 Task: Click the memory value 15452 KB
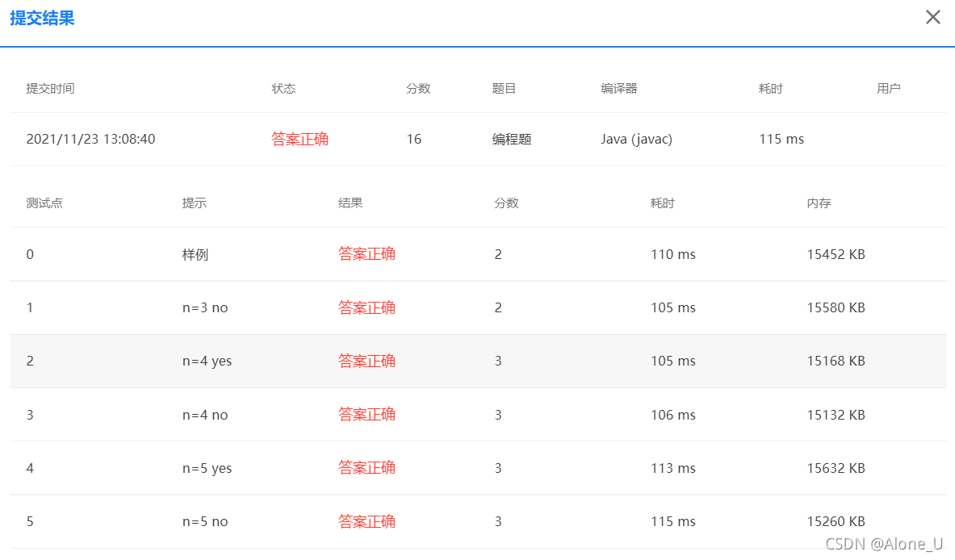[x=836, y=254]
